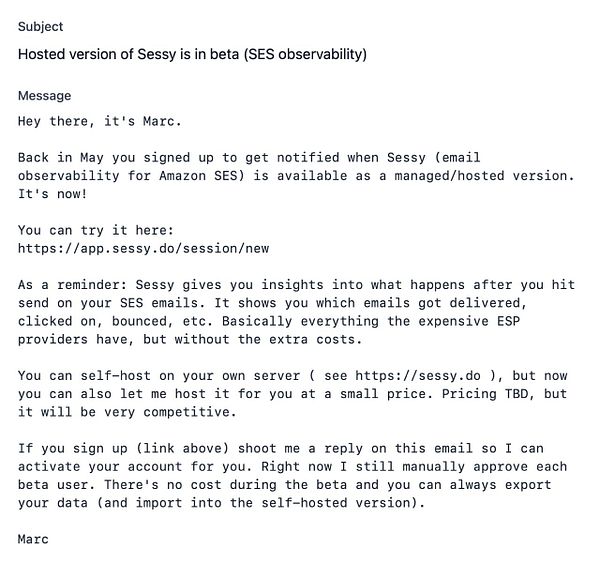Viewport: 600px width, 564px height.
Task: Click the "You can self-host on your own" line
Action: [x=292, y=376]
